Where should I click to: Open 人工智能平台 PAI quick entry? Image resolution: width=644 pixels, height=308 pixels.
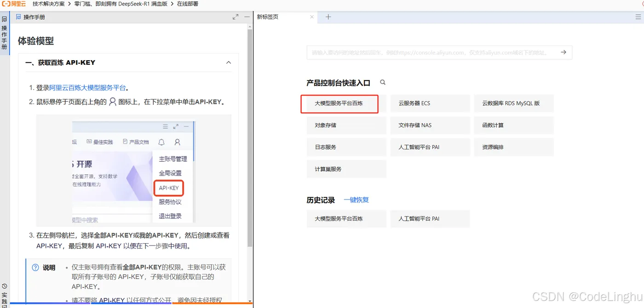[x=430, y=147]
